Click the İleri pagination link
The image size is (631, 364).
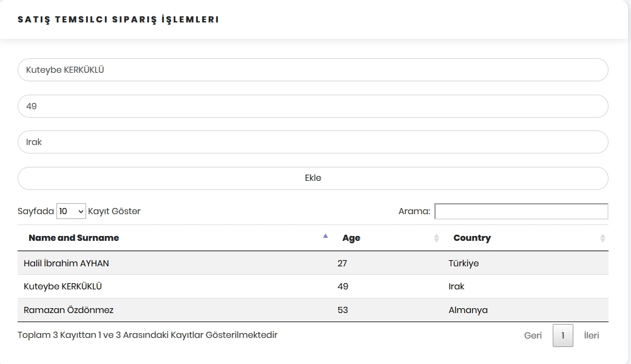tap(592, 335)
